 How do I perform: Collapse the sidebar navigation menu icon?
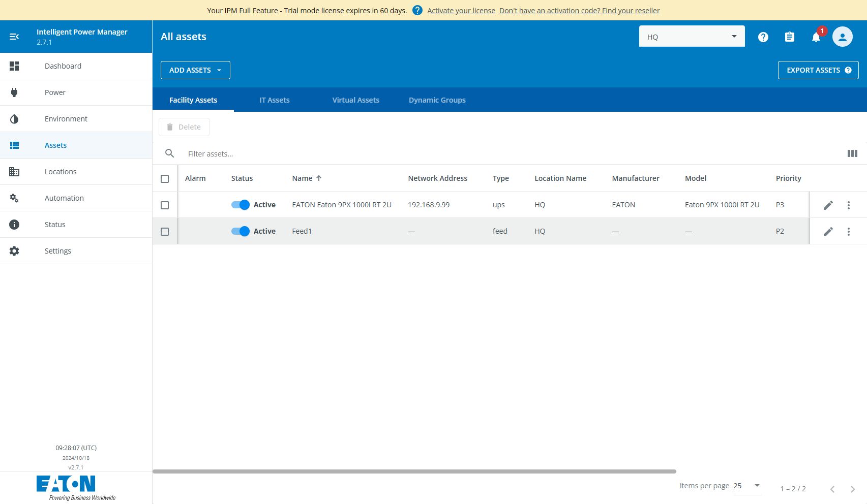coord(14,37)
